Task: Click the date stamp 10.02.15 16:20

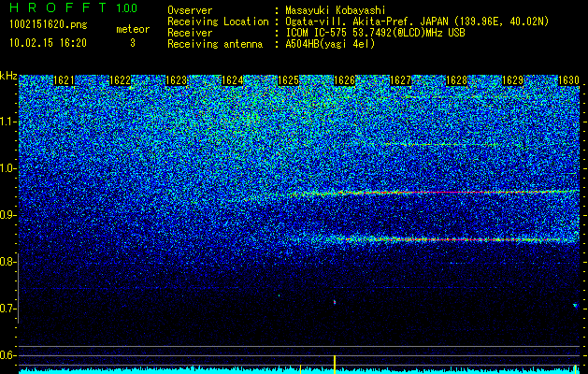Action: 49,43
